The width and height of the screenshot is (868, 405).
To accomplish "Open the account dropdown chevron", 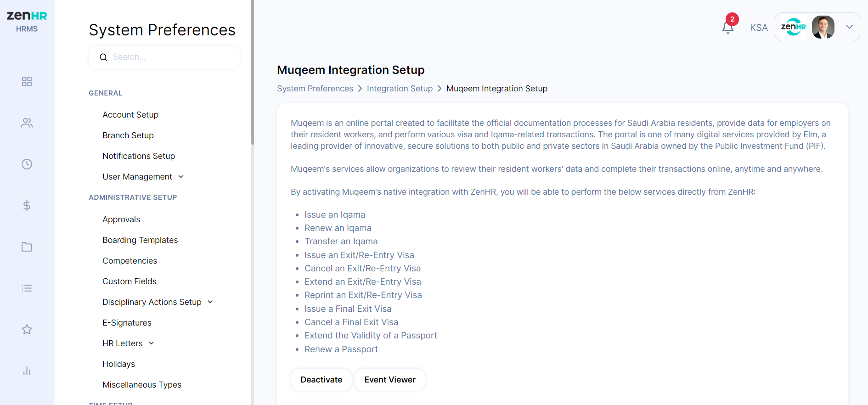I will (850, 27).
